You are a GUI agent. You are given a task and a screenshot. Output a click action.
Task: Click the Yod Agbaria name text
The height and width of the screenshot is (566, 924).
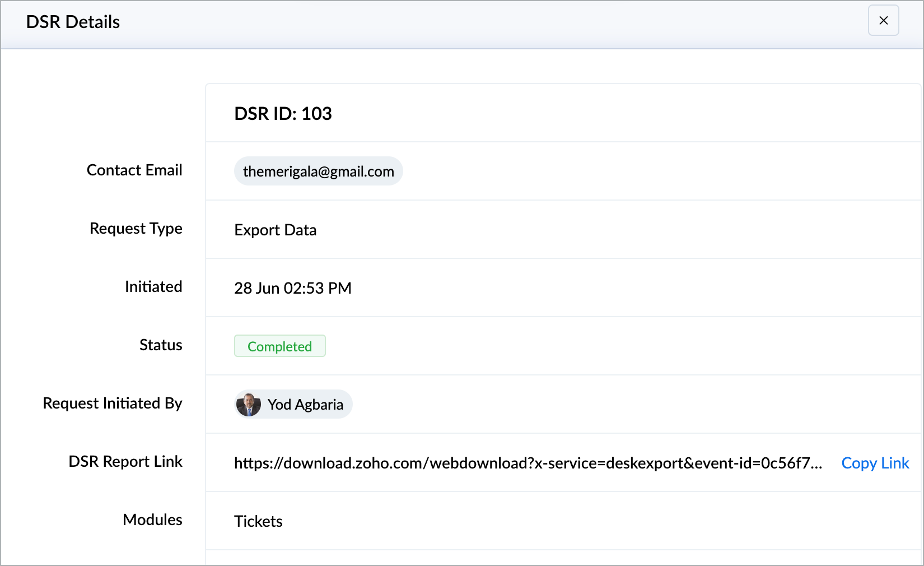[x=305, y=405]
